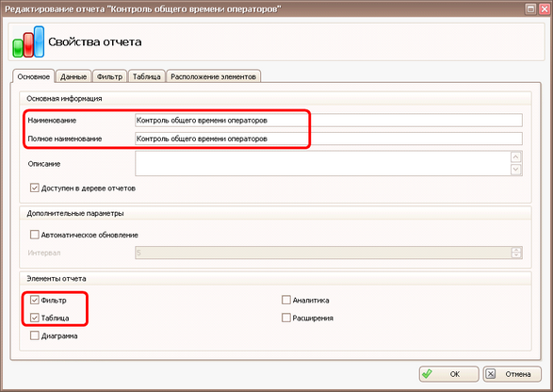Viewport: 553px width, 392px height.
Task: Click the Основная информация section header
Action: point(64,98)
